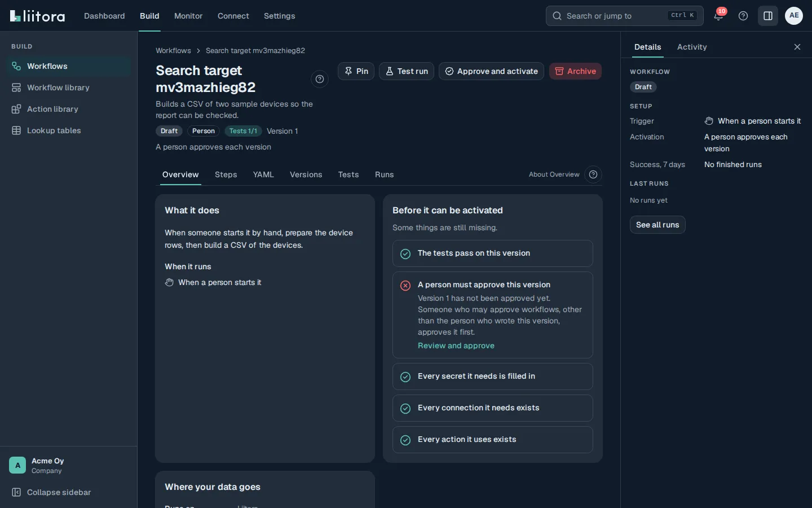Open the notifications bell icon
This screenshot has width=812, height=508.
tap(718, 16)
